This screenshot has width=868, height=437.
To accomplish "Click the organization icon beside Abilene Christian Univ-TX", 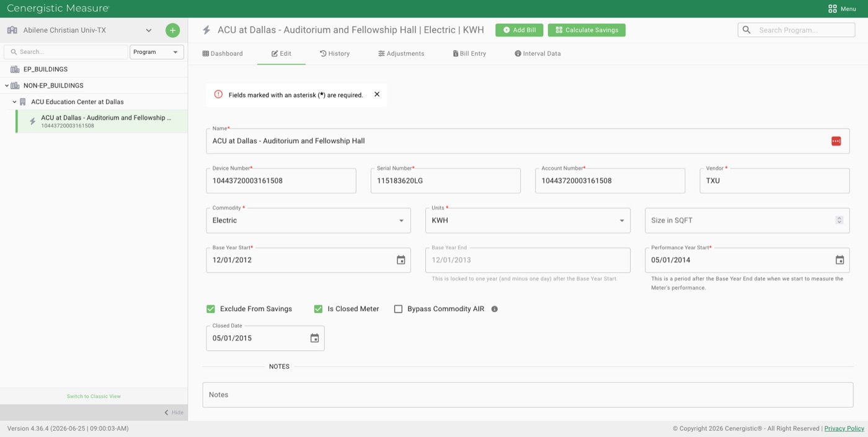I will (12, 30).
